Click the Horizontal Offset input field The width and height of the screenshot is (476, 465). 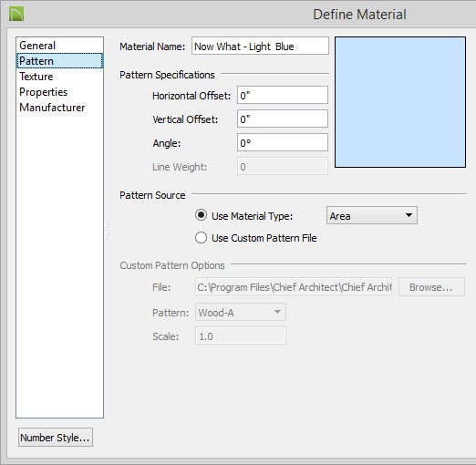point(283,95)
